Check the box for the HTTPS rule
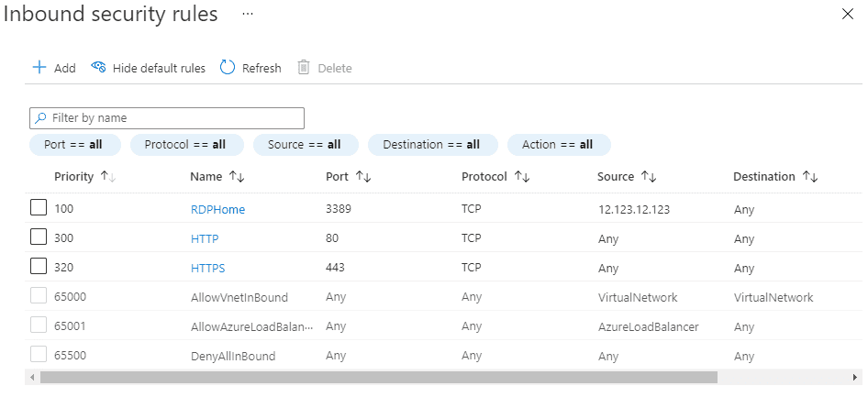This screenshot has height=397, width=868. 39,267
